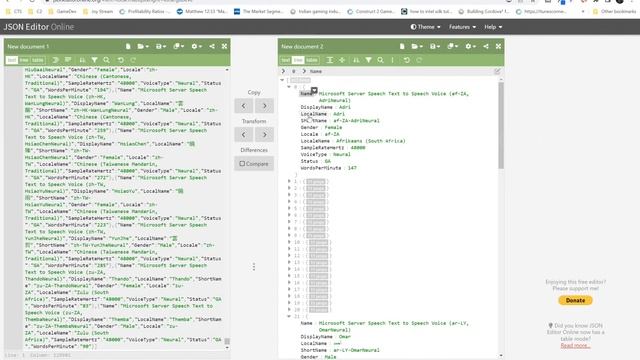The height and width of the screenshot is (360, 640).
Task: Collapse tree item 21
Action: click(289, 316)
